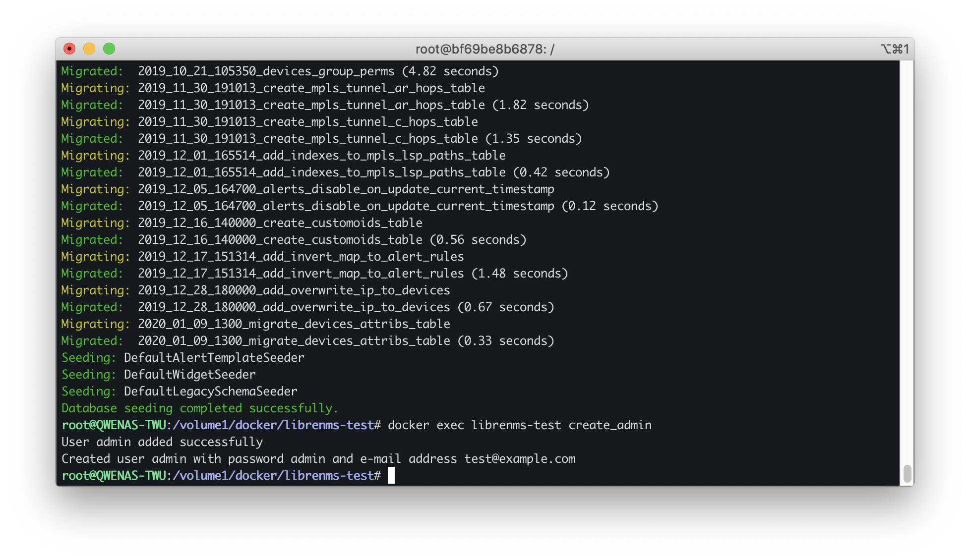Image resolution: width=970 pixels, height=560 pixels.
Task: Click the terminal cursor block at prompt
Action: pos(391,475)
